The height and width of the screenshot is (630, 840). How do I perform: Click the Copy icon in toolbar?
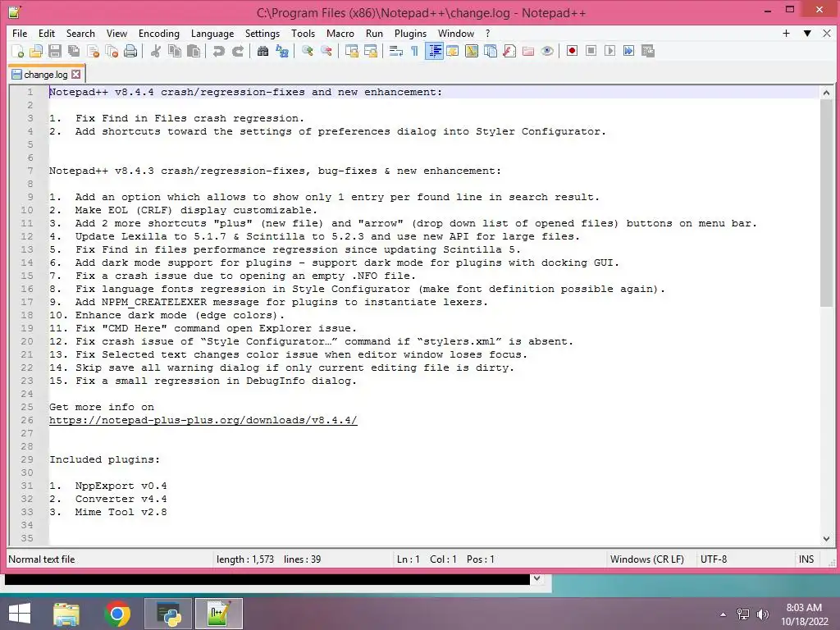pyautogui.click(x=175, y=51)
